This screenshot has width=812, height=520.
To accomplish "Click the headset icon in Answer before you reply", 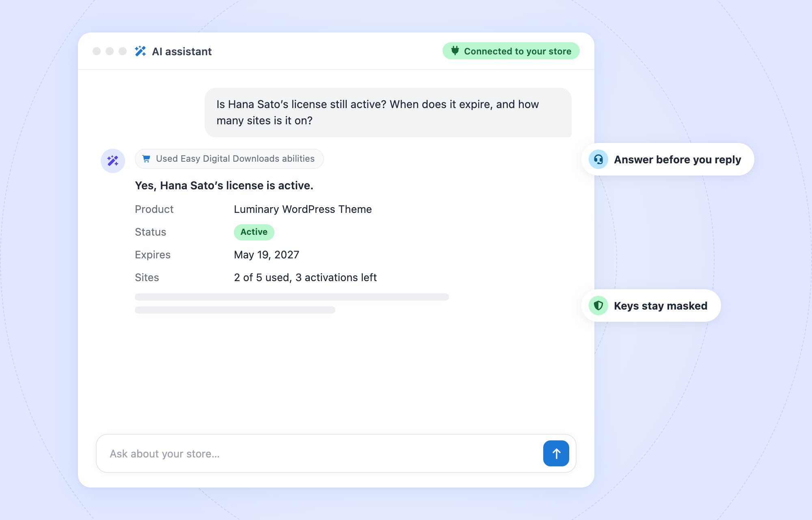I will 598,159.
